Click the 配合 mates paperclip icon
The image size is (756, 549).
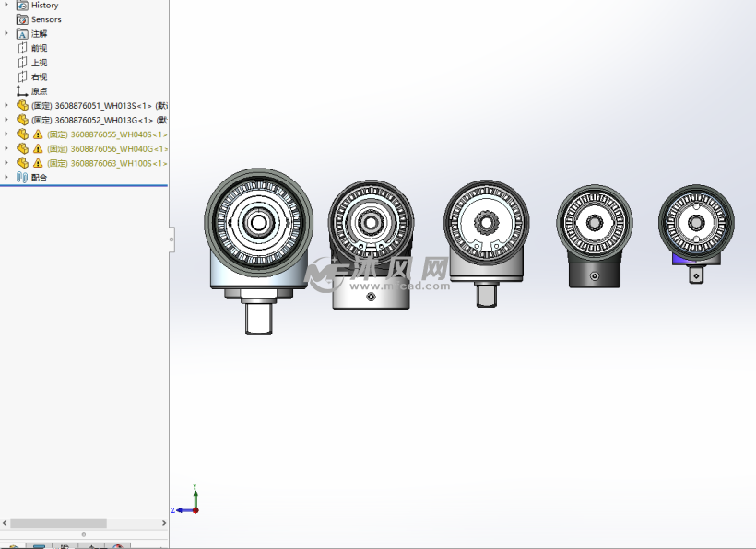(x=23, y=177)
